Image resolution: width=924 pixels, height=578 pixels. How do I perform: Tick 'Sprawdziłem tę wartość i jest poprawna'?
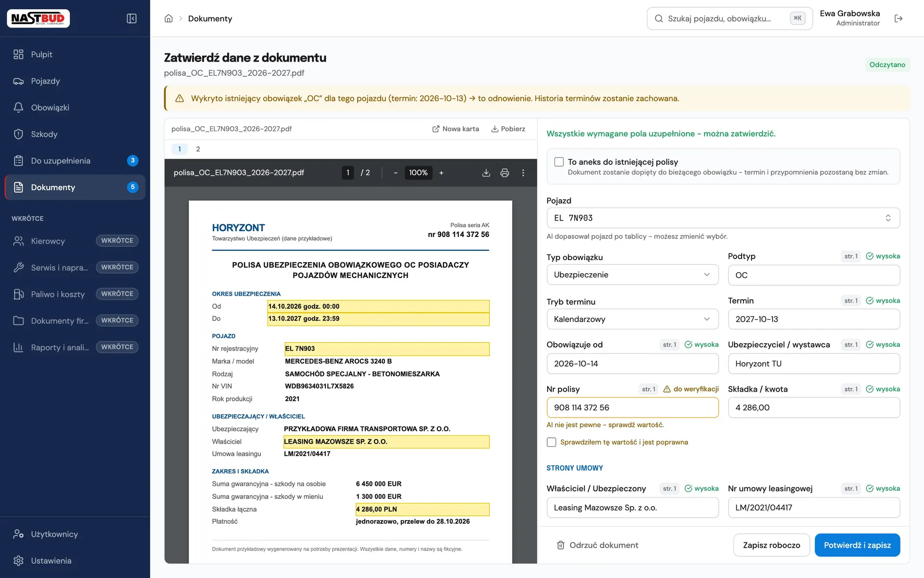552,442
